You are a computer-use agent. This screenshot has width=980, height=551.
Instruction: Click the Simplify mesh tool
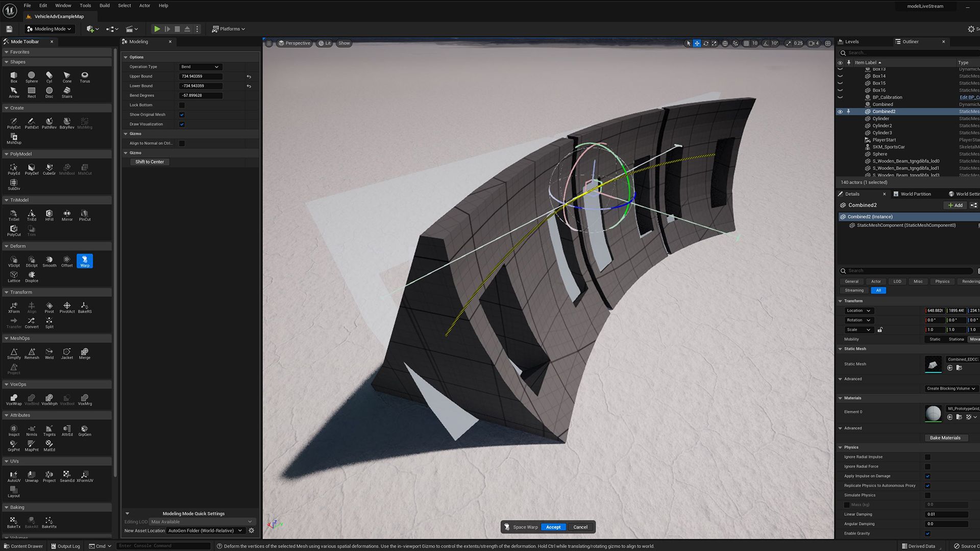pos(14,354)
